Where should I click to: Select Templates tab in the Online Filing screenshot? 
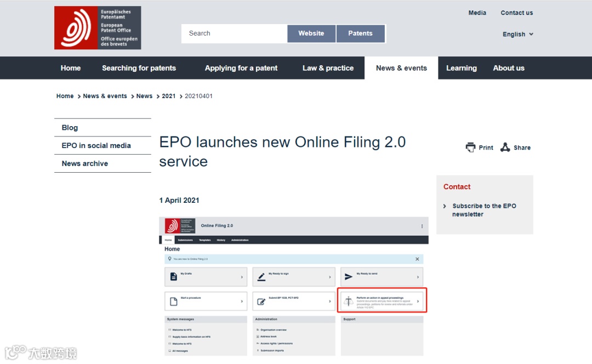(x=204, y=240)
